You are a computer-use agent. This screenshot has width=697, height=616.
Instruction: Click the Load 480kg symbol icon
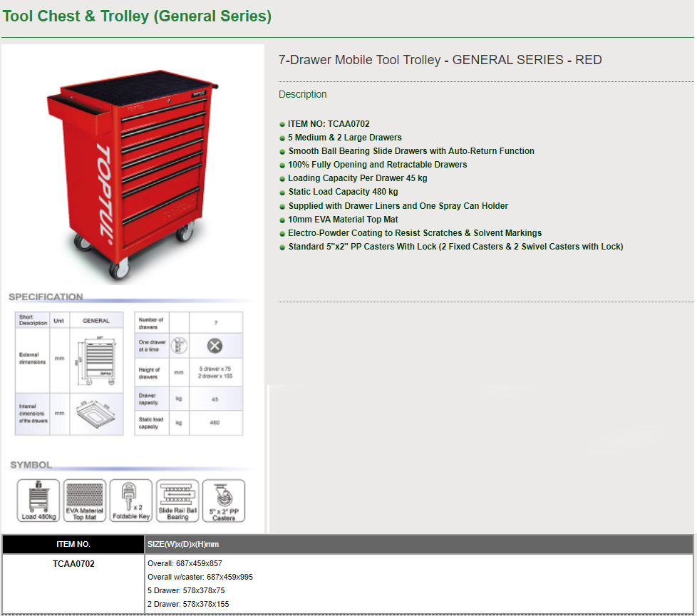[x=38, y=500]
